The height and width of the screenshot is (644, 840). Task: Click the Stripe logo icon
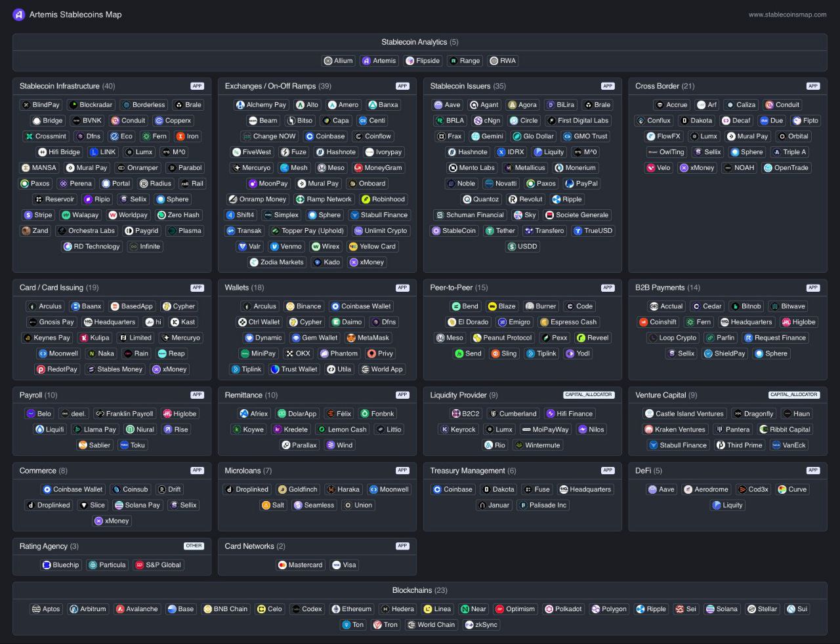click(x=28, y=215)
